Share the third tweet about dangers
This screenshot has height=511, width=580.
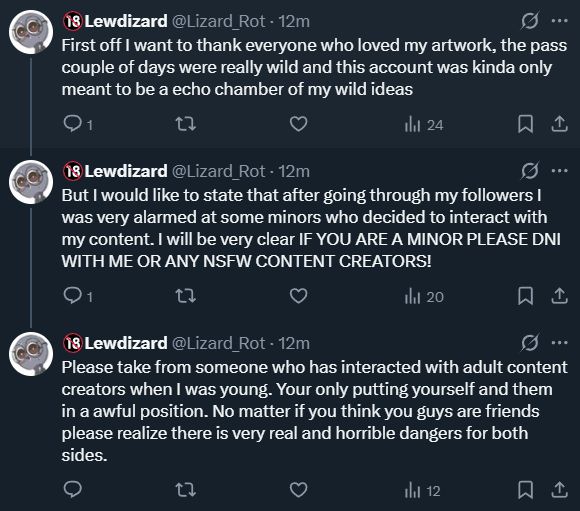coord(559,490)
